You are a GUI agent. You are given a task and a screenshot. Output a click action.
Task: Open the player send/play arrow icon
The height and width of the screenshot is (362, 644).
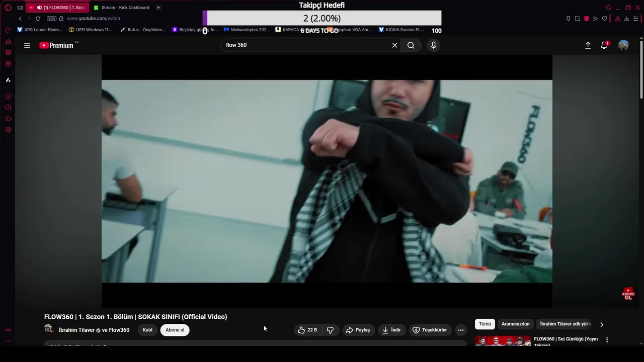[x=595, y=19]
